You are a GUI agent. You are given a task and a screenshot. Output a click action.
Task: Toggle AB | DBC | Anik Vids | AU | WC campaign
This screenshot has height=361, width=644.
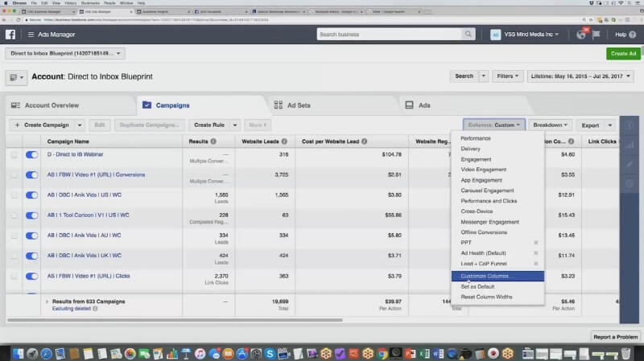click(31, 236)
